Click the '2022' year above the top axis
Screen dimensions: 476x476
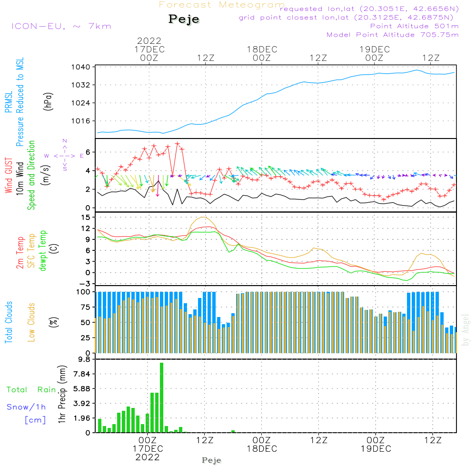(149, 40)
